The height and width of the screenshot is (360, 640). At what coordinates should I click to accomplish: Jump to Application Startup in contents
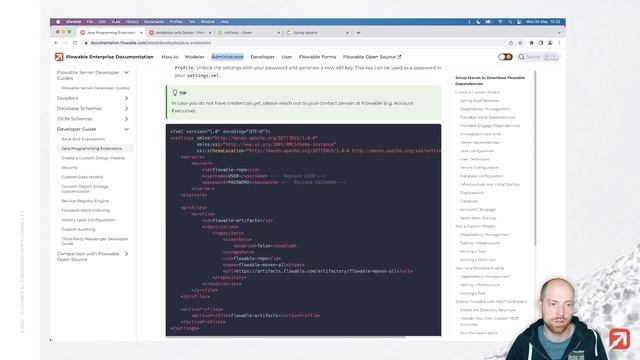[478, 218]
